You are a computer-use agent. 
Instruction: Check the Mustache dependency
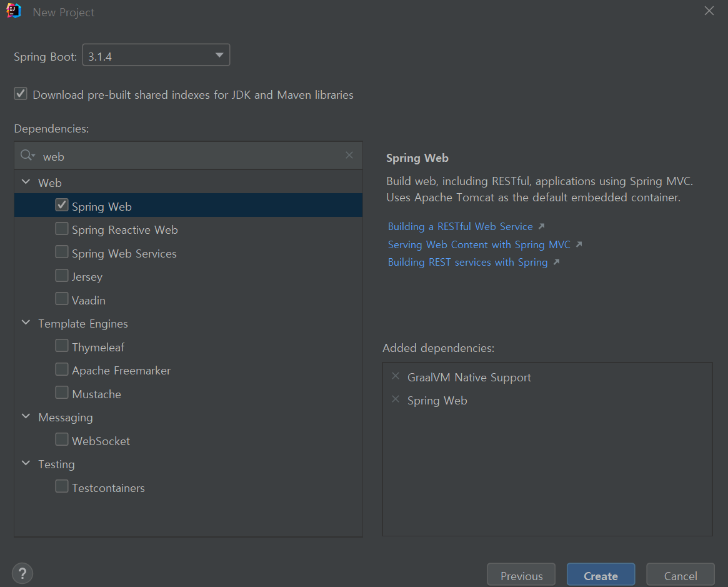[62, 393]
